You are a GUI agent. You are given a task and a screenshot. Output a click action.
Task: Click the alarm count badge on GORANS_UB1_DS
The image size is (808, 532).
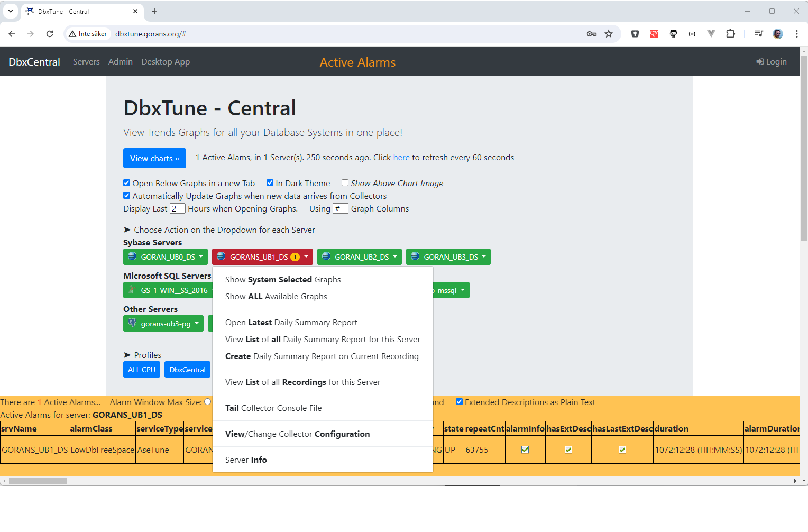coord(295,257)
